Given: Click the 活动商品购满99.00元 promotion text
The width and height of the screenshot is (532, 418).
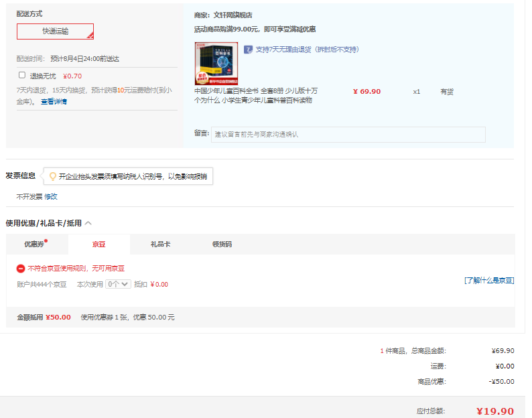Looking at the screenshot, I should [255, 29].
